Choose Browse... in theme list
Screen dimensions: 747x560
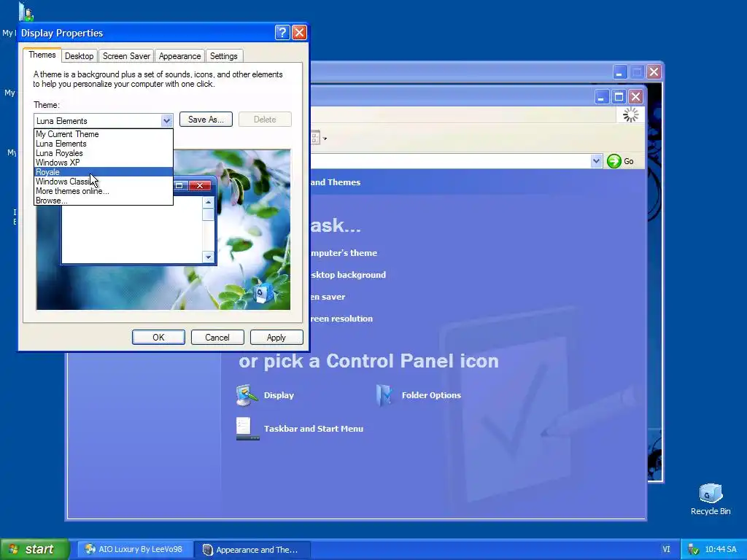pos(104,201)
